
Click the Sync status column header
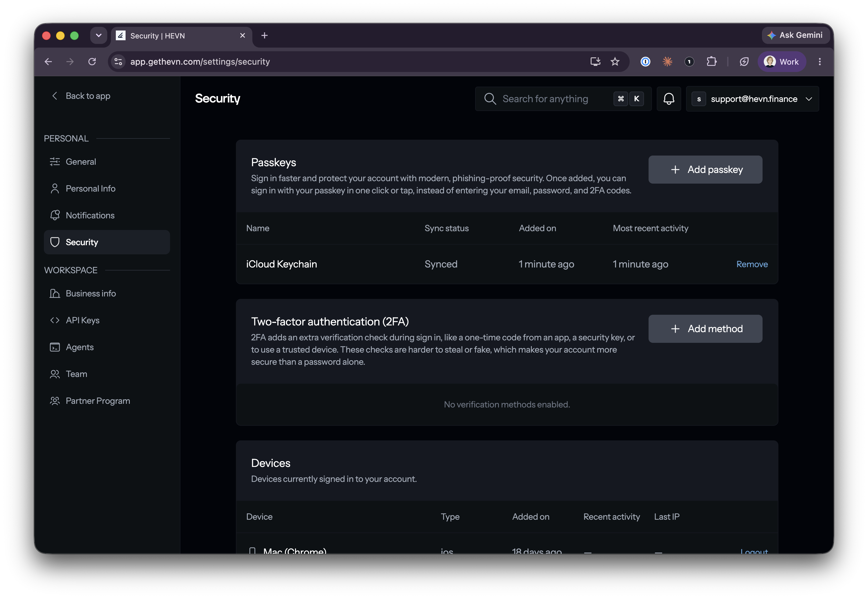coord(446,228)
